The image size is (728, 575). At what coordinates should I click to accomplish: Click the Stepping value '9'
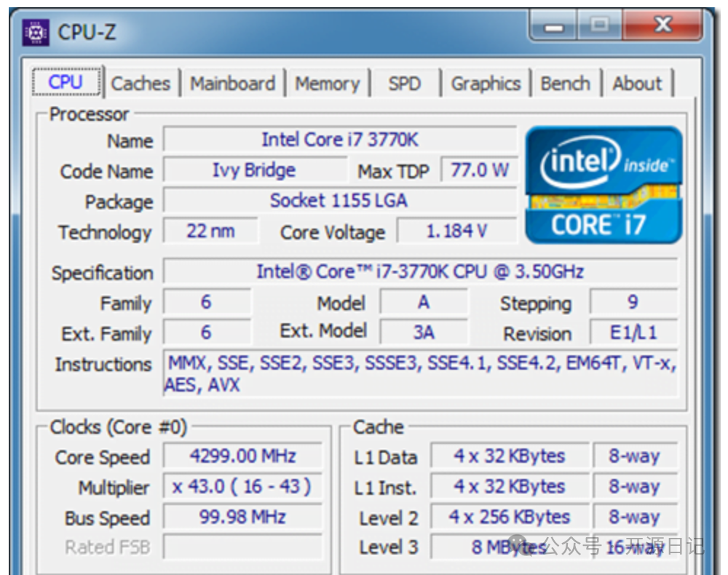633,302
